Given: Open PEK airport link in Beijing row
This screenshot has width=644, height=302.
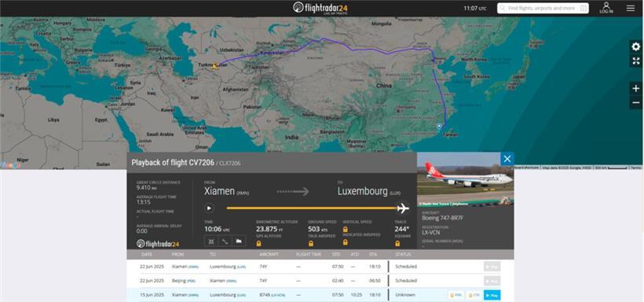Looking at the screenshot, I should (x=192, y=281).
